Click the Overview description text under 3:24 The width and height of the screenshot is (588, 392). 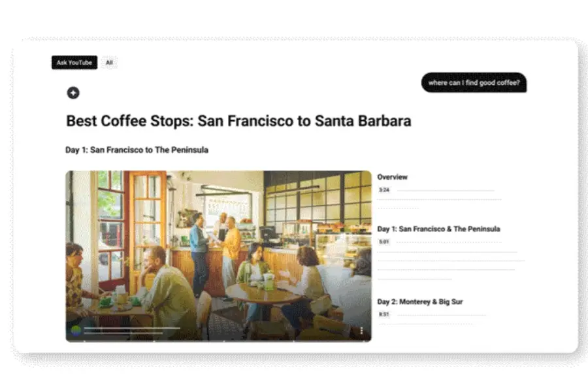click(440, 204)
